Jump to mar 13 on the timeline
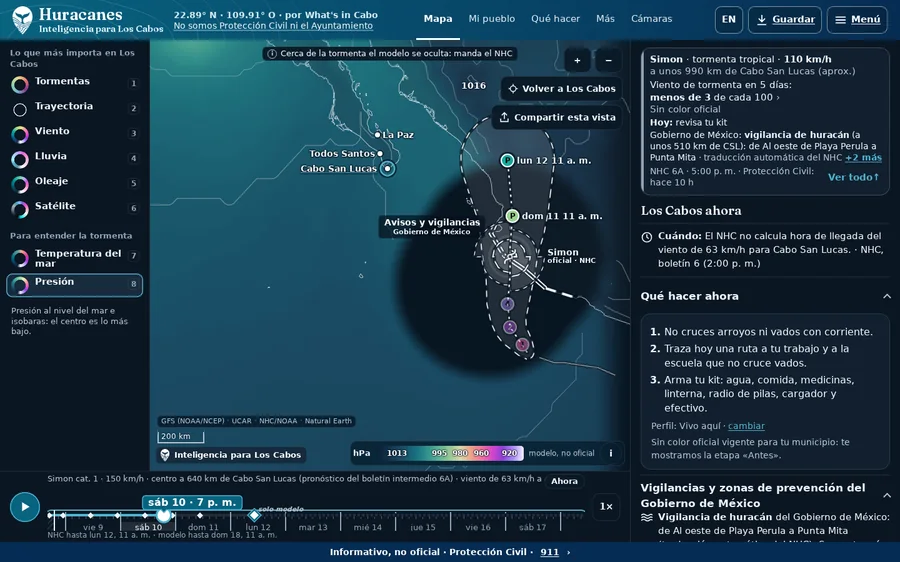Image resolution: width=900 pixels, height=562 pixels. point(313,527)
